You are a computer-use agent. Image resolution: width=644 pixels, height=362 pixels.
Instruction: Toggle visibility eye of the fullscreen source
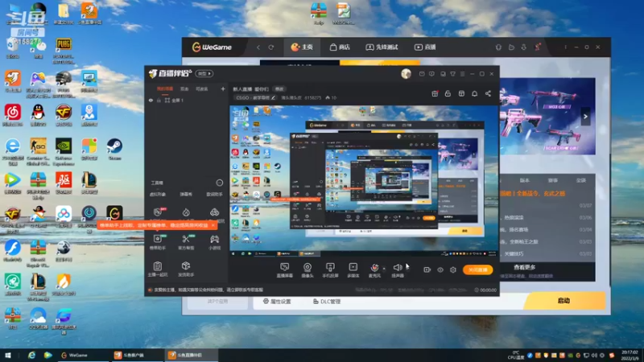[x=151, y=100]
